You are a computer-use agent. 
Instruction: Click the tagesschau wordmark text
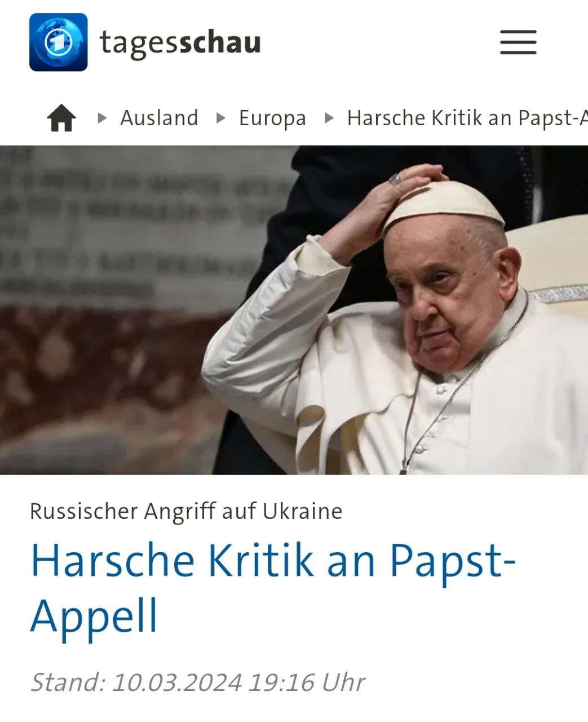(180, 43)
